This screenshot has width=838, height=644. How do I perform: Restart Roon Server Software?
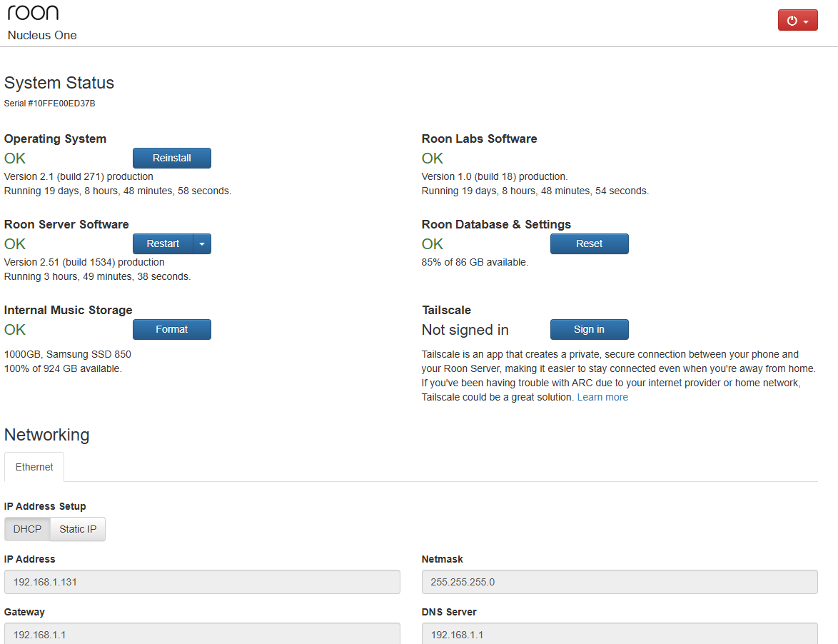pyautogui.click(x=163, y=243)
